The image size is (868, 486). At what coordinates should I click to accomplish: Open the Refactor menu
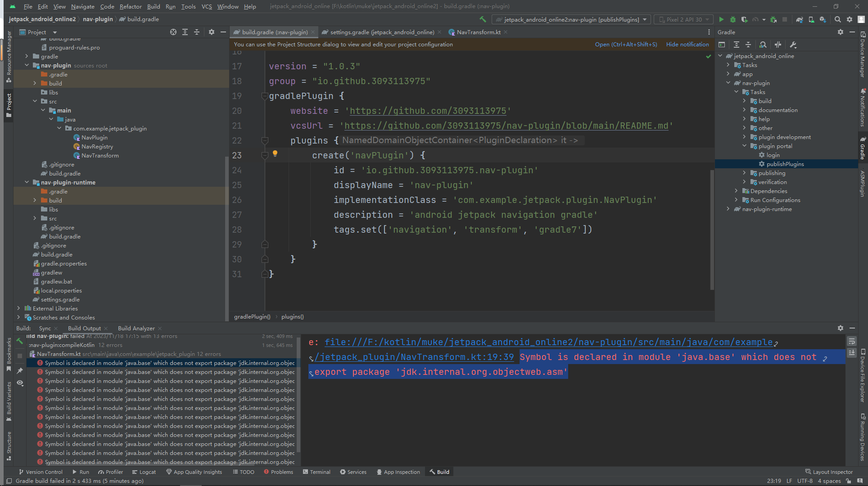click(131, 6)
